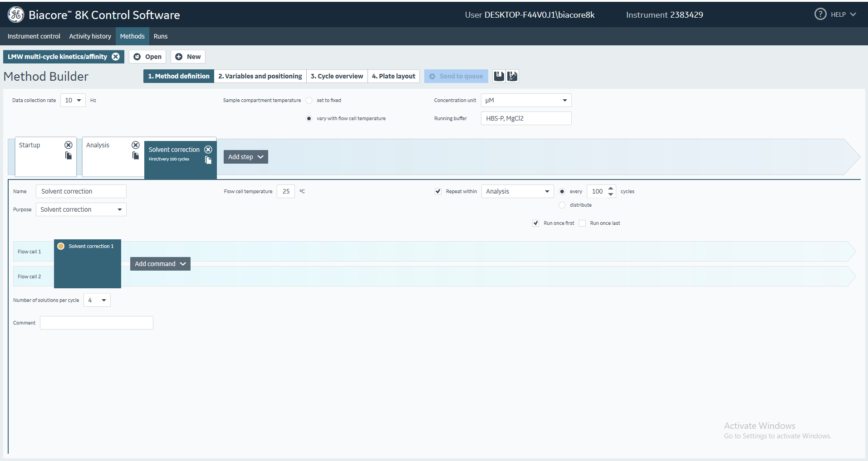Expand the Add step dropdown
Screen dimensions: 868x461
tap(245, 157)
